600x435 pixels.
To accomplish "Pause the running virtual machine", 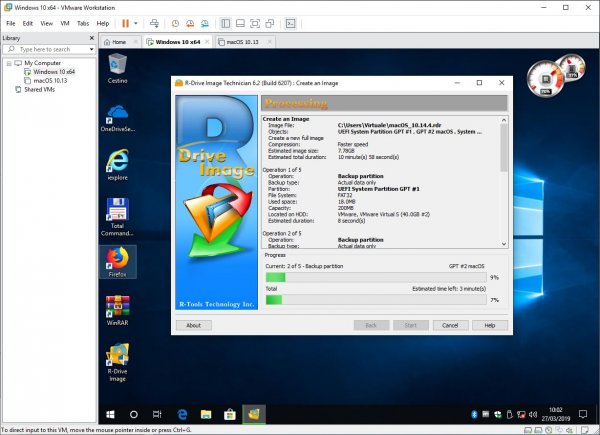I will pyautogui.click(x=126, y=22).
